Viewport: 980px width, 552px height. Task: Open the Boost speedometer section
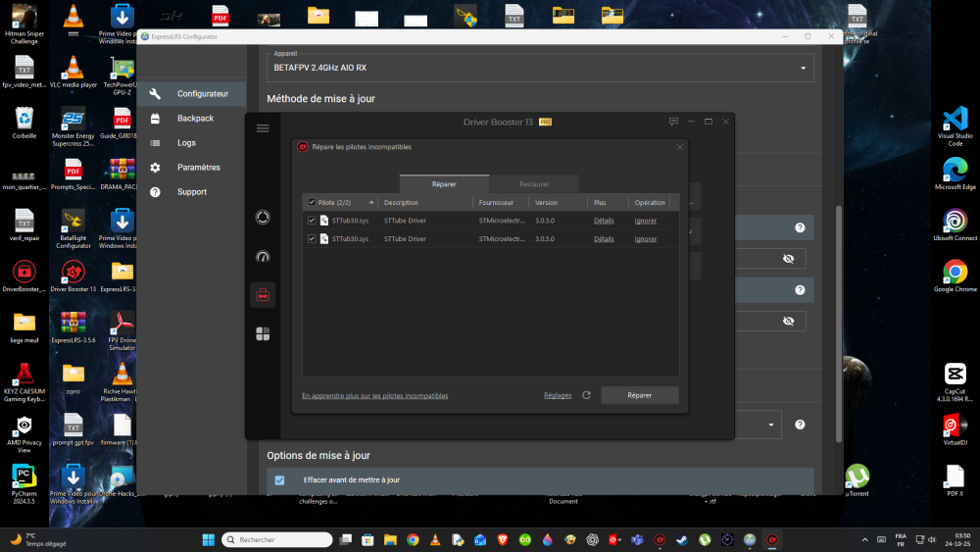(x=263, y=256)
